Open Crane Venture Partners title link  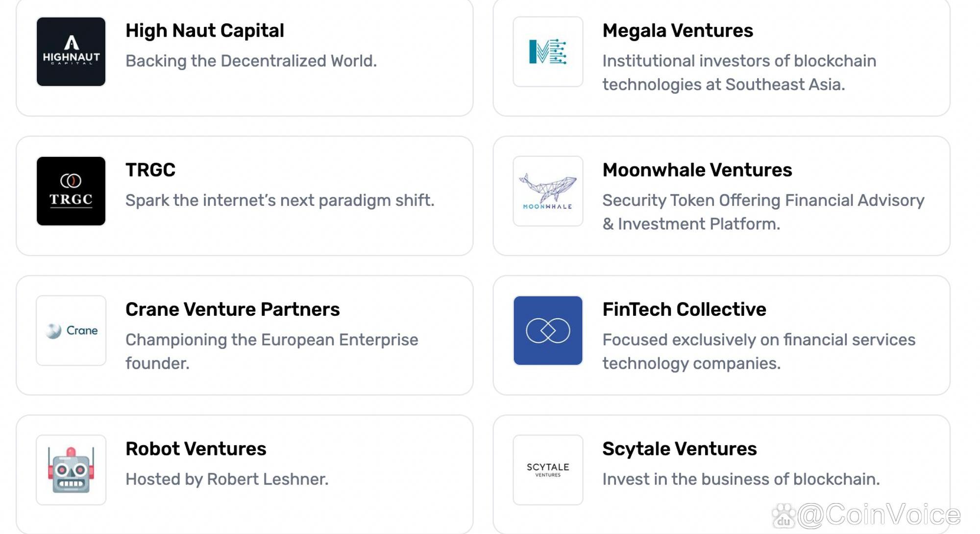coord(232,309)
